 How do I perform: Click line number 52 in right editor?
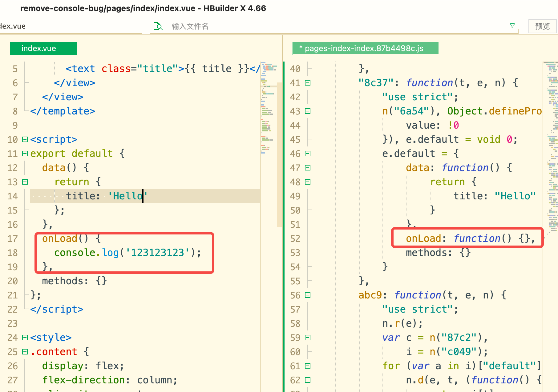(295, 238)
